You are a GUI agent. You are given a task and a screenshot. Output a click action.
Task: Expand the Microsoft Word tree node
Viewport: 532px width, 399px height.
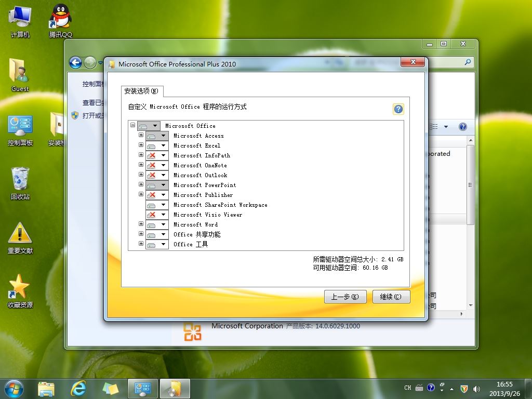[x=141, y=223]
